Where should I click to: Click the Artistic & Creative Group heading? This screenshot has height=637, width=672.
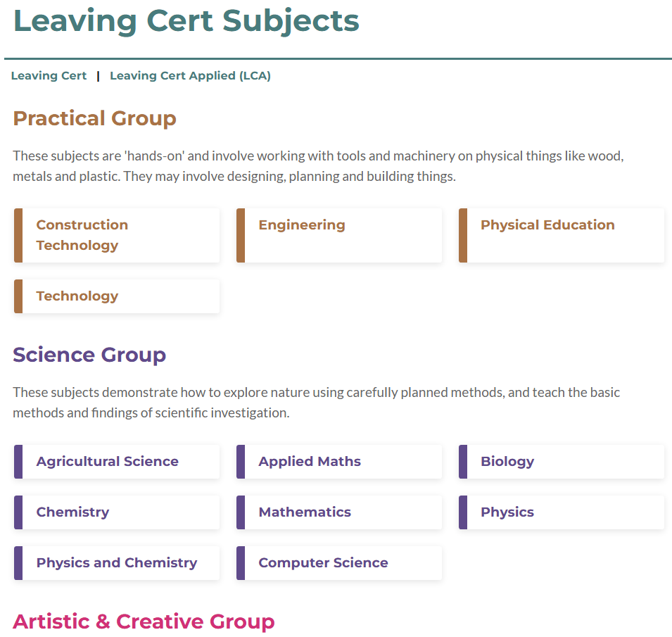[144, 622]
